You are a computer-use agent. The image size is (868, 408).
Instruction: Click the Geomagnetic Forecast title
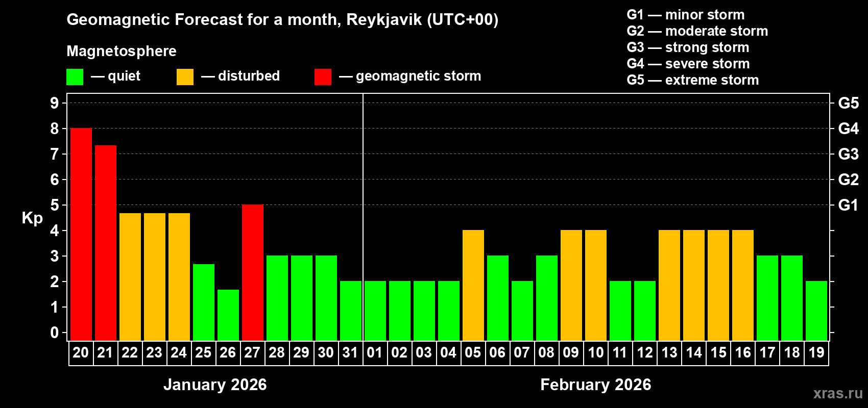click(x=282, y=20)
